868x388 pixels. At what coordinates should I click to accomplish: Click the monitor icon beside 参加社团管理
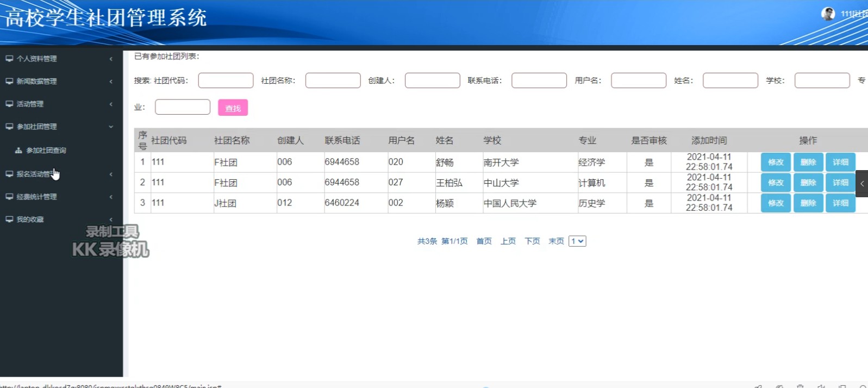[9, 127]
